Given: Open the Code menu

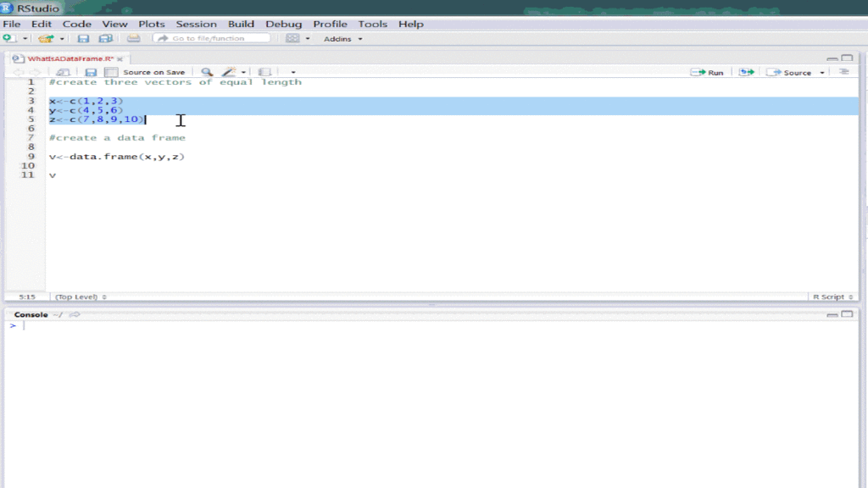Looking at the screenshot, I should tap(76, 24).
